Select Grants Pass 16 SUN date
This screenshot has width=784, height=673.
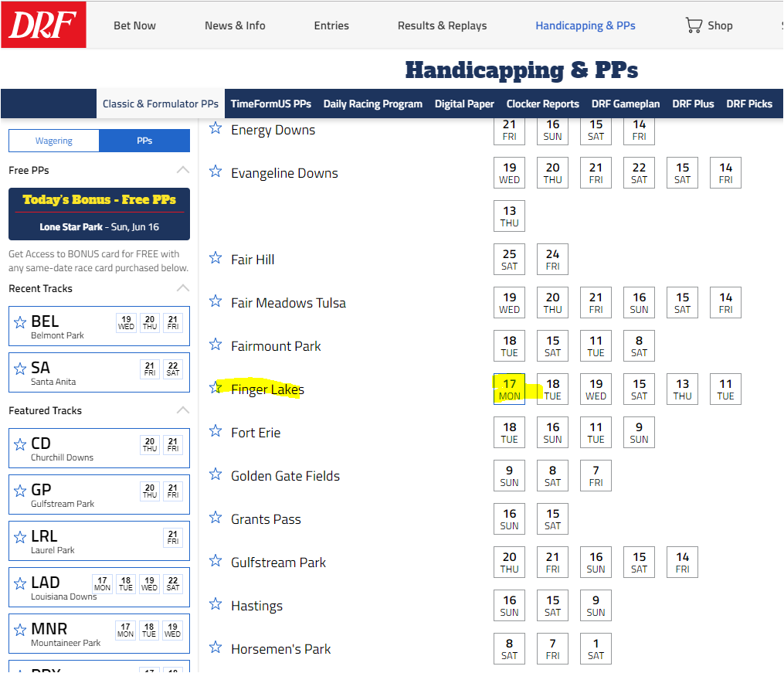pos(510,519)
